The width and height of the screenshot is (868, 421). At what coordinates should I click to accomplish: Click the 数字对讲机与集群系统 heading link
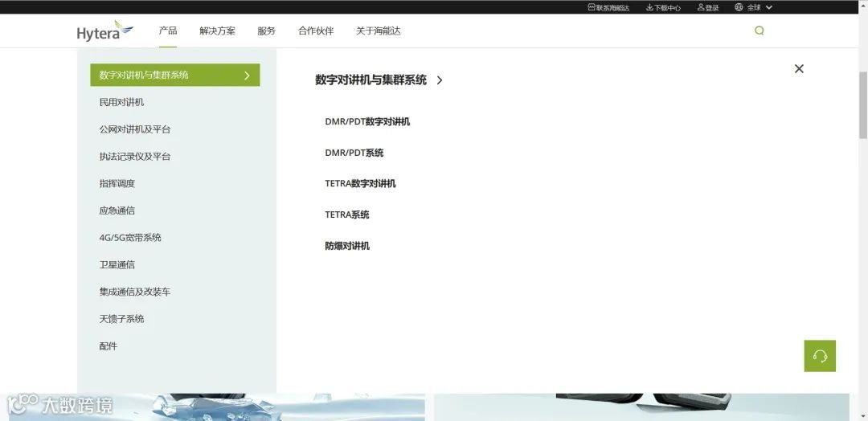pyautogui.click(x=371, y=80)
